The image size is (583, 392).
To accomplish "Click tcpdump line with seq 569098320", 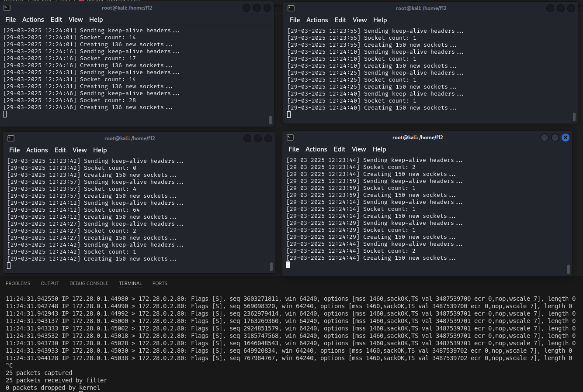I will point(289,306).
